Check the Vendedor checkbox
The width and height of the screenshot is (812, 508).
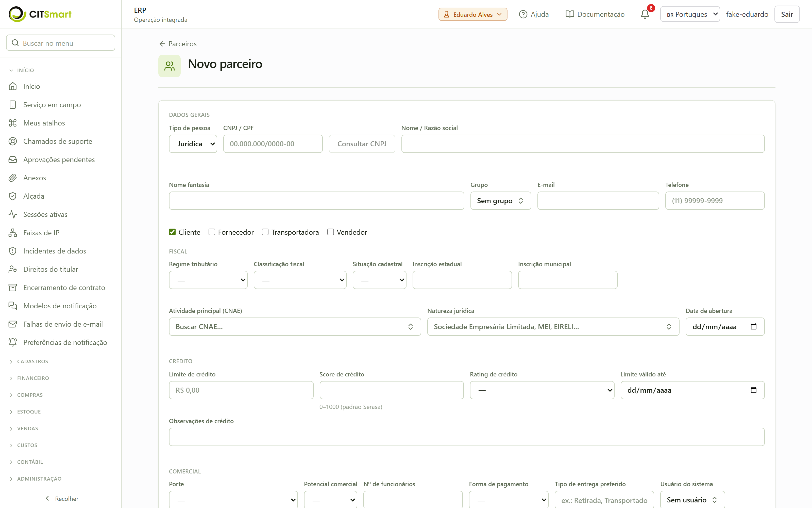(x=330, y=232)
